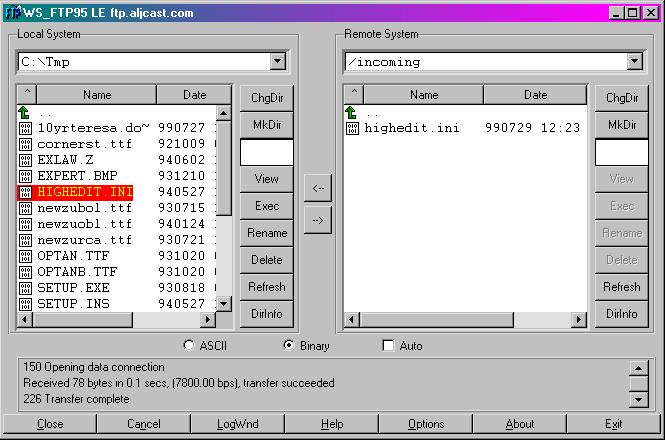Click remote file mask input field
665x440 pixels.
622,152
